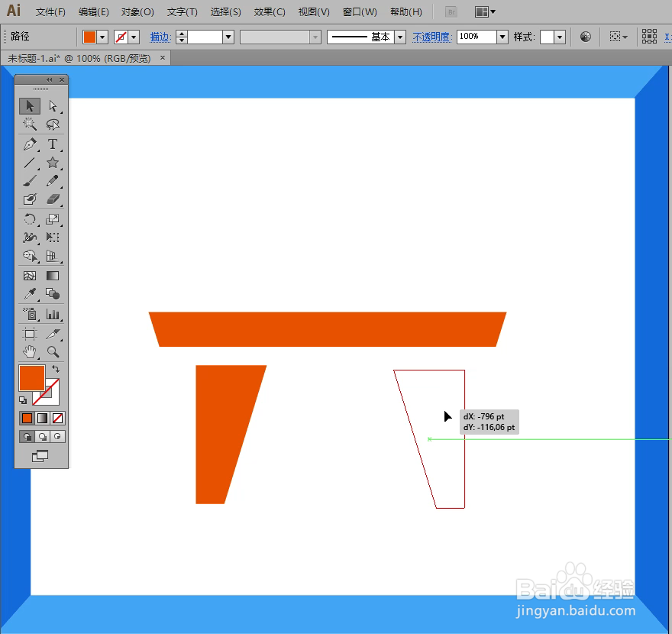Select the Shape Builder tool

[30, 256]
